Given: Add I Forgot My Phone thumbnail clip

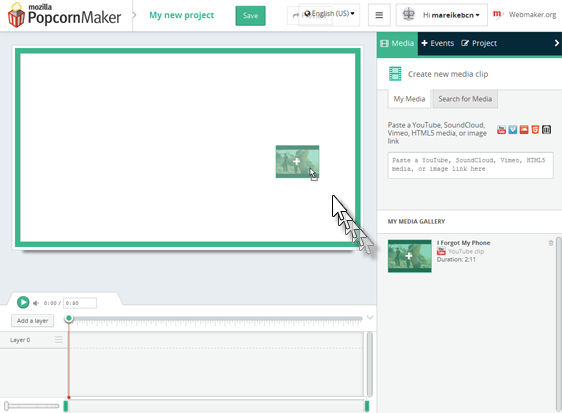Looking at the screenshot, I should (409, 256).
